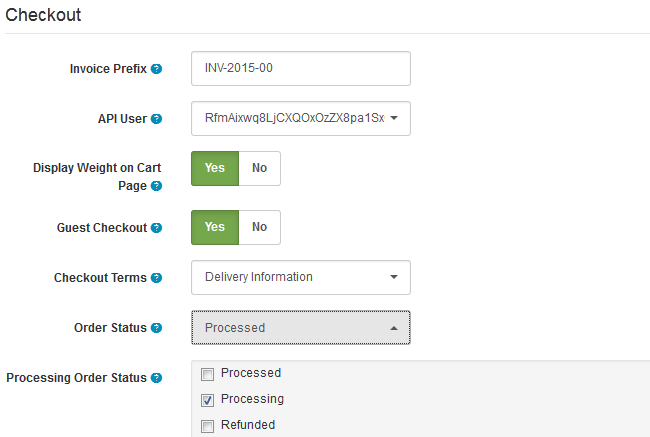
Task: Open the API User dropdown
Action: [x=300, y=119]
